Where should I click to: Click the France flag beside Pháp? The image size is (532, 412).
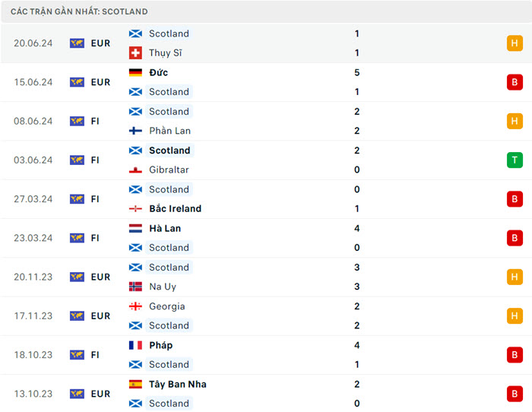135,345
